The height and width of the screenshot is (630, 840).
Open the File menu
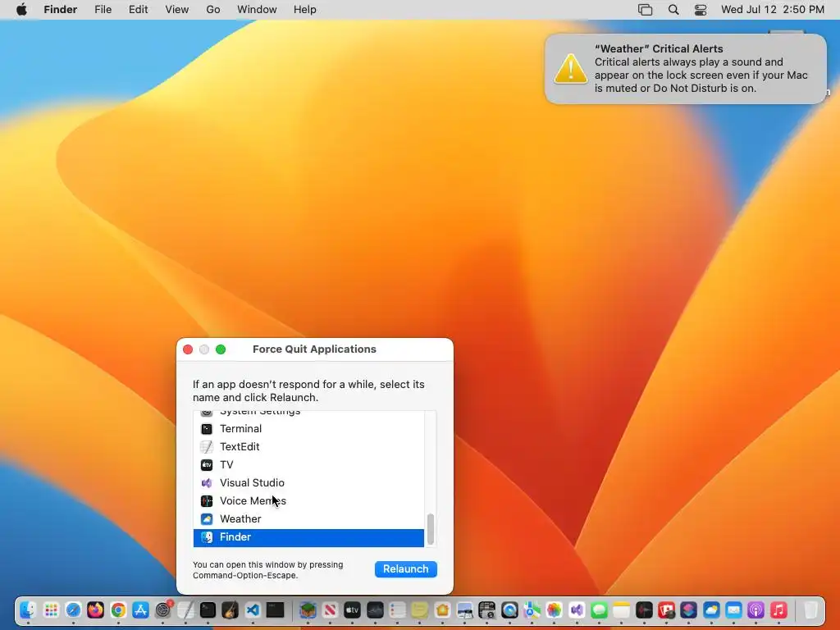[x=103, y=10]
